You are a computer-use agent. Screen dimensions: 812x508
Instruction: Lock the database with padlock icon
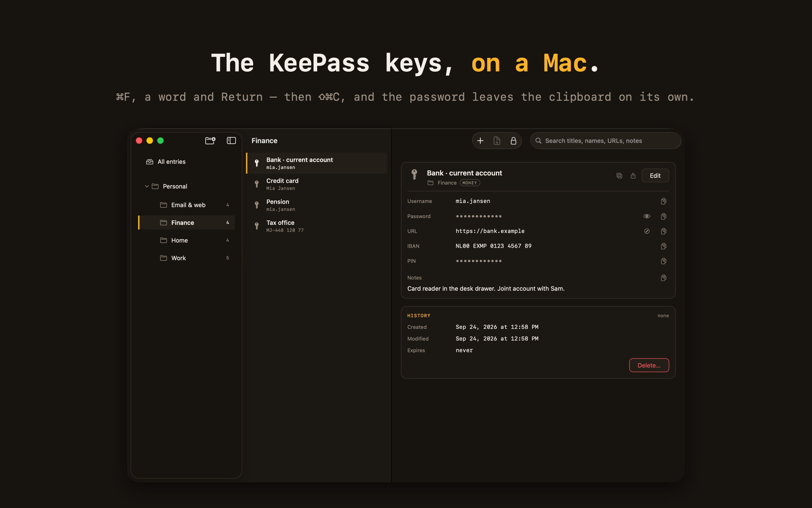[x=513, y=141]
